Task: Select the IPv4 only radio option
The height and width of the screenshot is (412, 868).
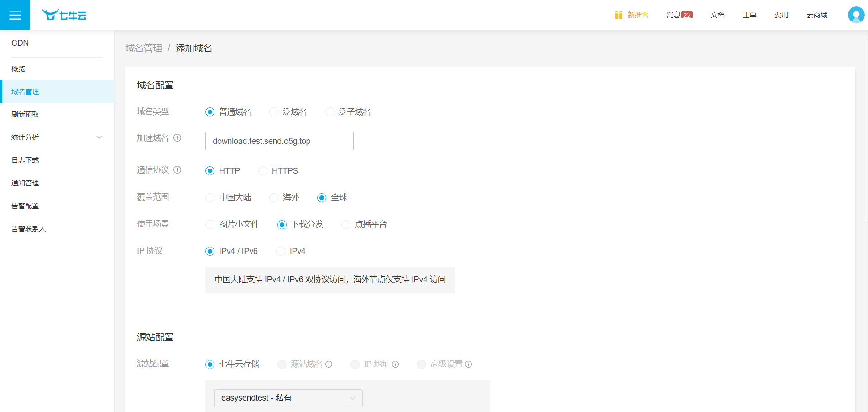Action: pos(281,251)
